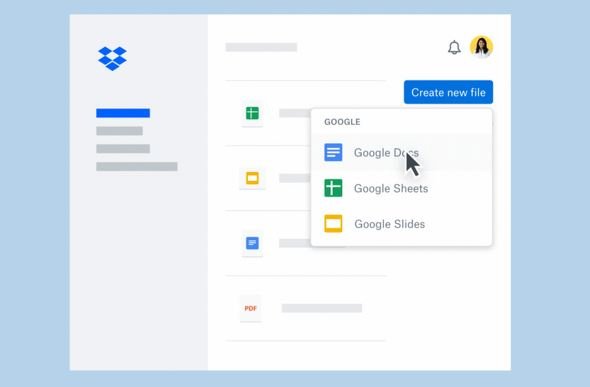The width and height of the screenshot is (590, 387).
Task: Click the Dropbox logo in the sidebar
Action: click(112, 58)
